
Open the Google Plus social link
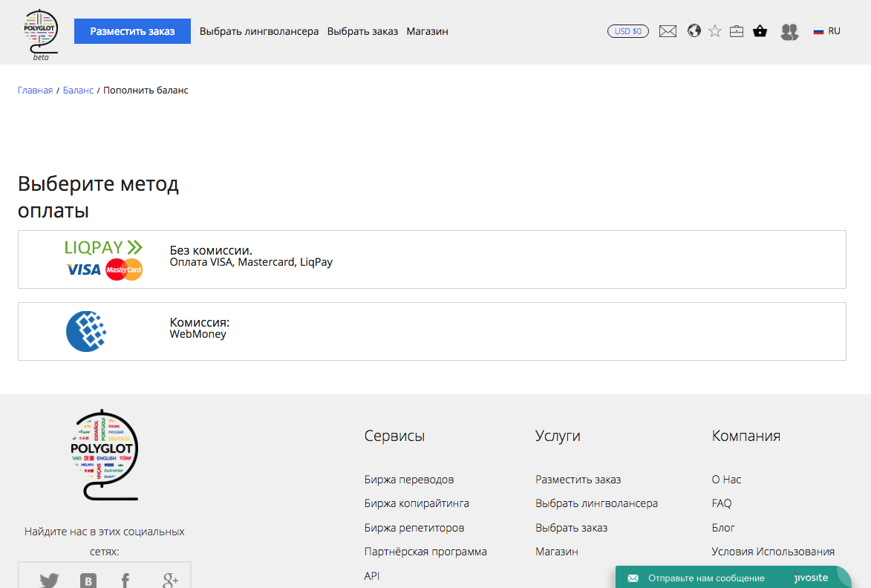(x=170, y=580)
